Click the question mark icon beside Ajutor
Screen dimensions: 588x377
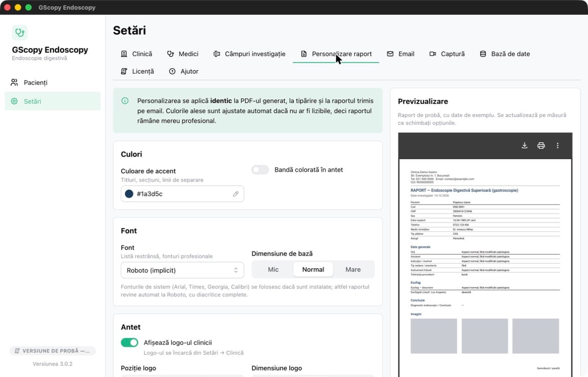click(172, 71)
